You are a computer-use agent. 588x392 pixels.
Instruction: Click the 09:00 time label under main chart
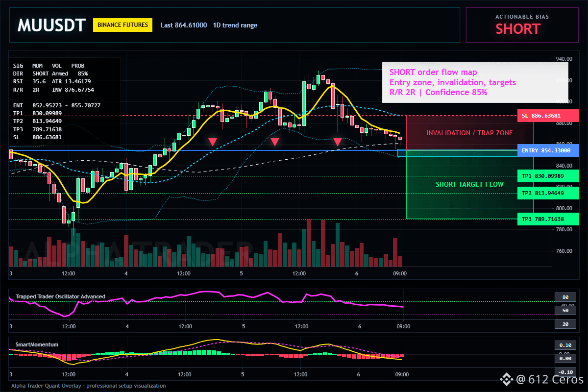[400, 273]
